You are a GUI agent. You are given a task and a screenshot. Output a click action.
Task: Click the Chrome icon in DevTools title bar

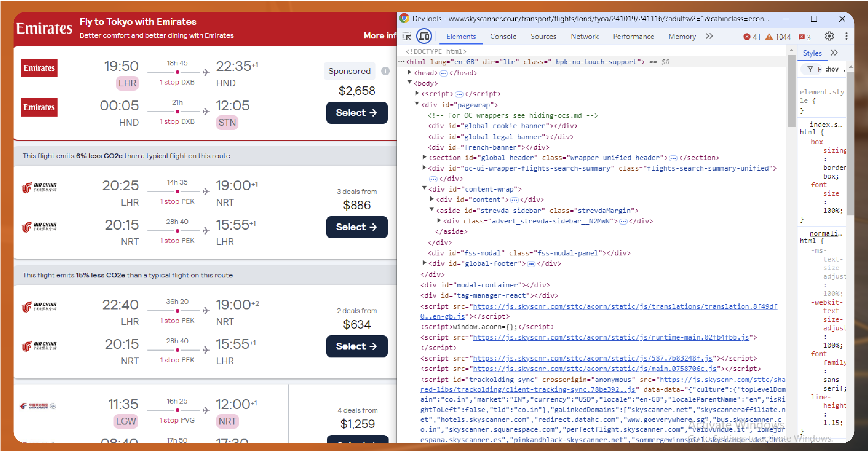pos(404,18)
